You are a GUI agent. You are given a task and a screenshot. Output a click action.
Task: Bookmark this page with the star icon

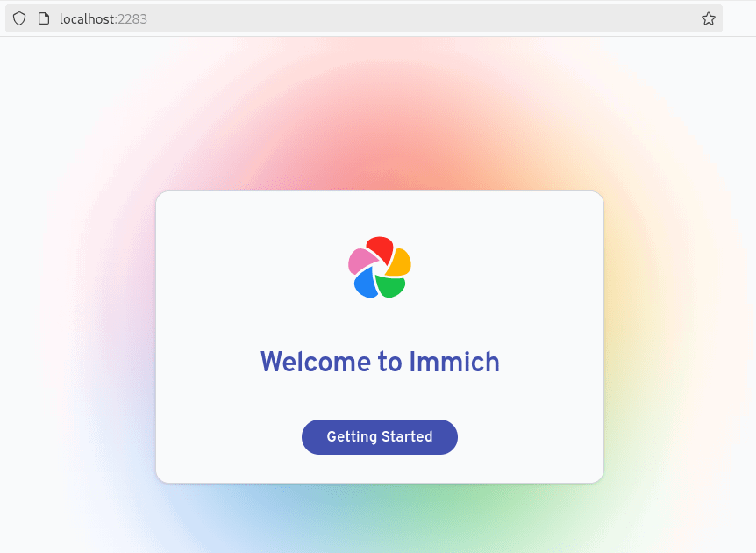pyautogui.click(x=708, y=18)
